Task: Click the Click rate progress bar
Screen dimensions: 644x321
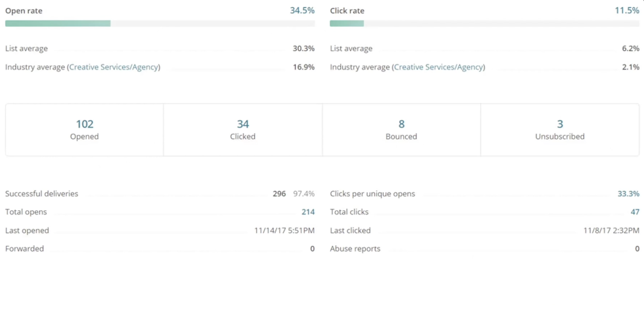Action: point(484,23)
